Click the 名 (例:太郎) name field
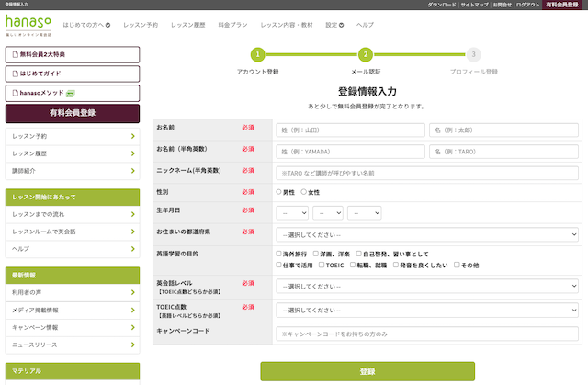The width and height of the screenshot is (588, 385). [503, 130]
